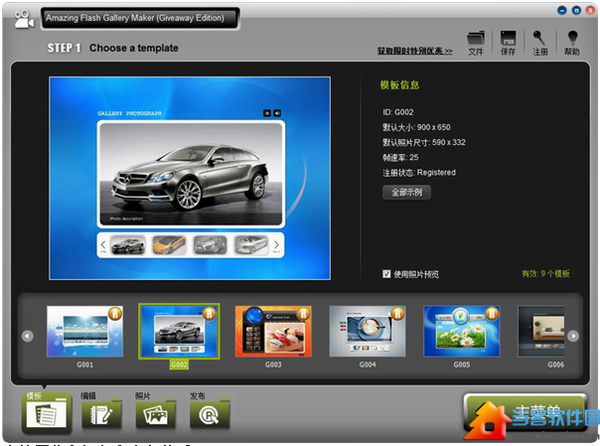Switch to the 编辑 (Edit) step tab
The image size is (600, 446).
pos(101,411)
